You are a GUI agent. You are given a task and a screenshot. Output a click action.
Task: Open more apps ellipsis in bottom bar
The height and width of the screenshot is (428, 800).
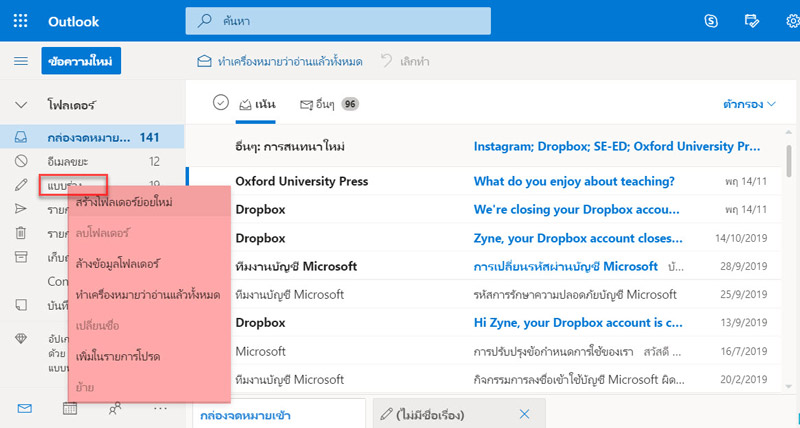[160, 408]
